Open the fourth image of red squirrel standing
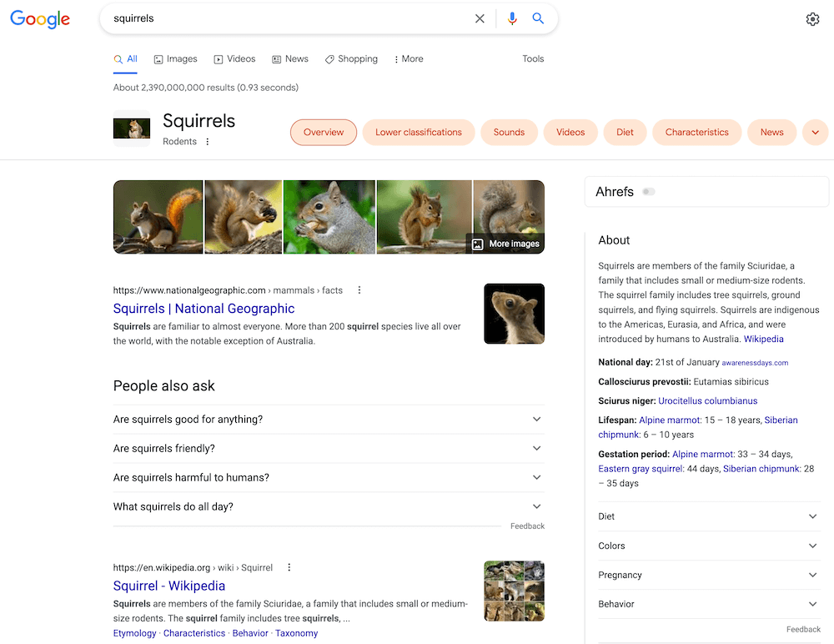The height and width of the screenshot is (644, 834). tap(424, 217)
